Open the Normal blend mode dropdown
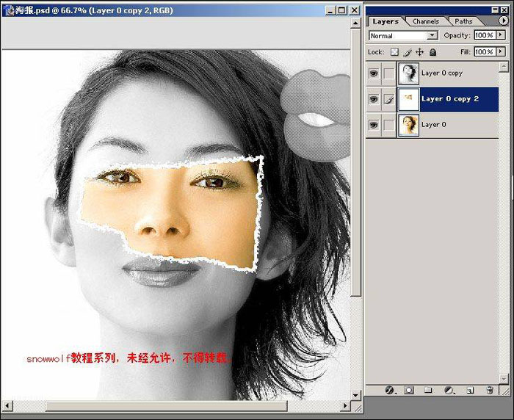514x420 pixels. (403, 35)
